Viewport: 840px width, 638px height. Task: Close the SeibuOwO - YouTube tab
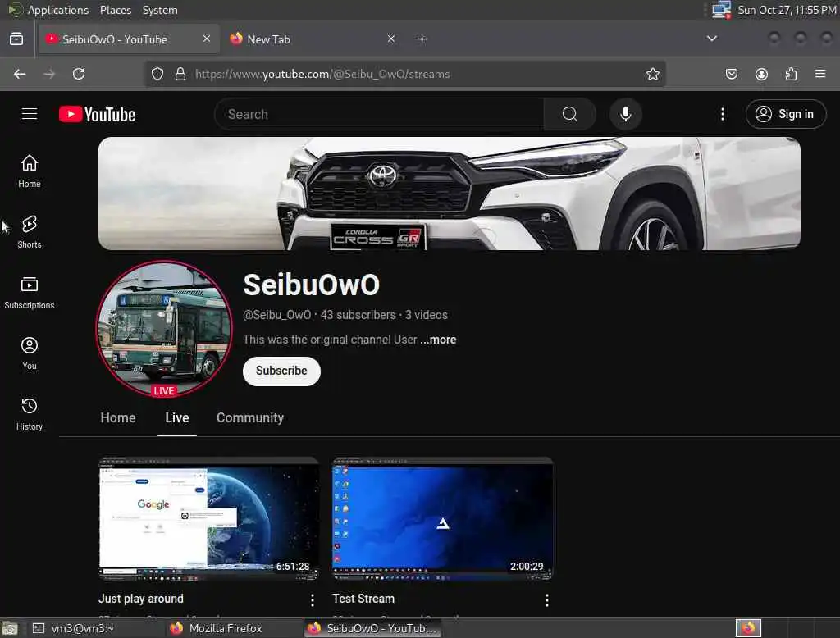[207, 39]
